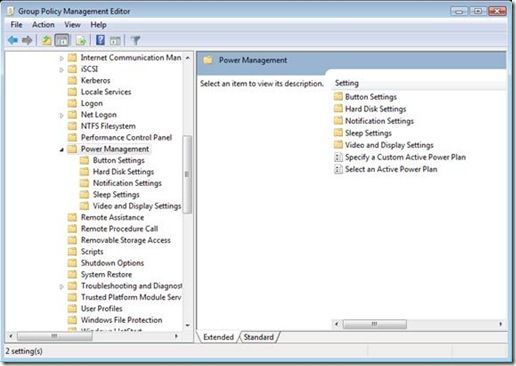The image size is (516, 366).
Task: Click the Kerberos folder icon in tree
Action: pyautogui.click(x=72, y=80)
